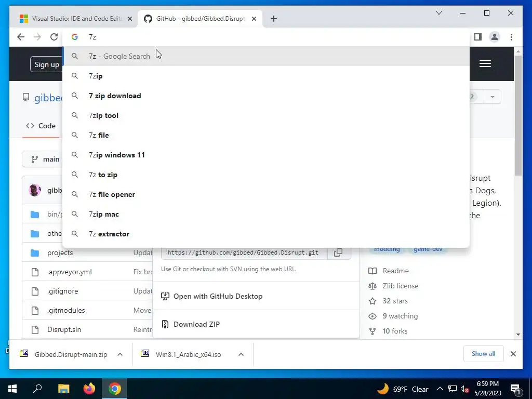This screenshot has height=399, width=532.
Task: Expand the dropdown arrow beside the repo counter
Action: click(493, 97)
